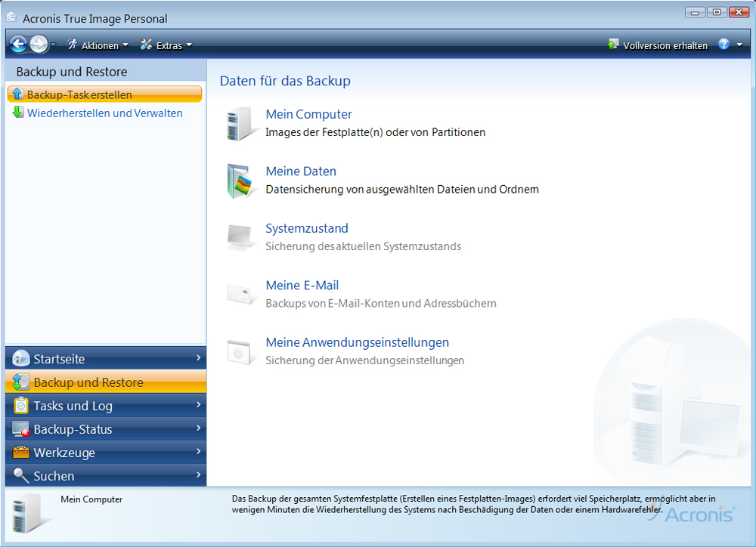
Task: Open the Meine Daten backup option
Action: [301, 171]
